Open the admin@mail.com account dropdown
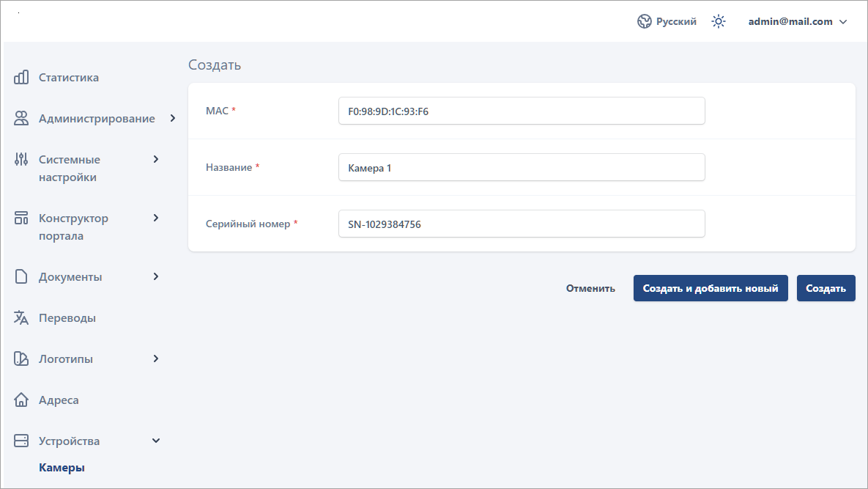This screenshot has width=868, height=489. click(x=797, y=22)
